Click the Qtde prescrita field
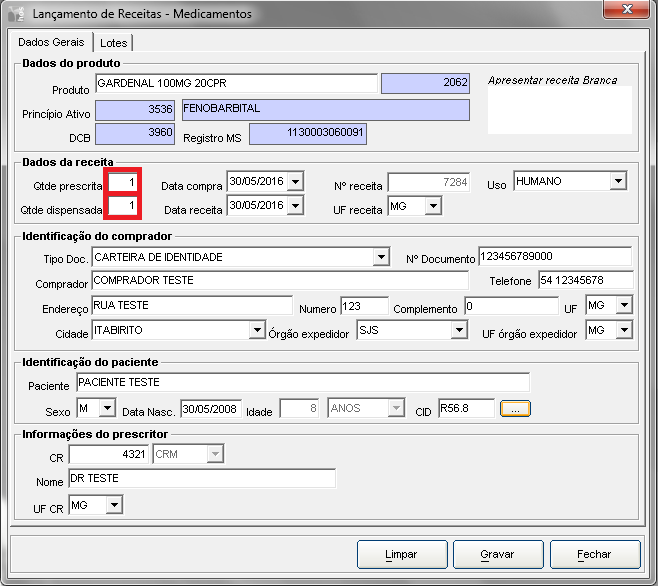This screenshot has width=658, height=586. (122, 182)
